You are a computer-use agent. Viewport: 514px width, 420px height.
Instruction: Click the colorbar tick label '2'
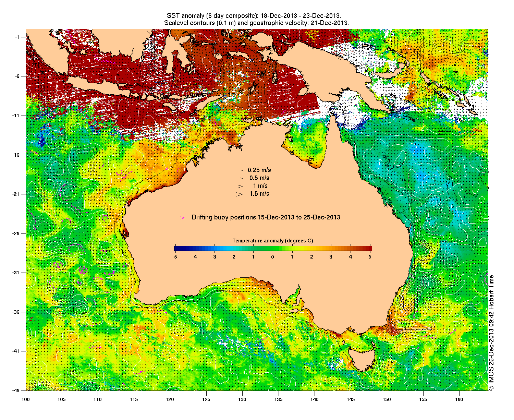(x=311, y=256)
